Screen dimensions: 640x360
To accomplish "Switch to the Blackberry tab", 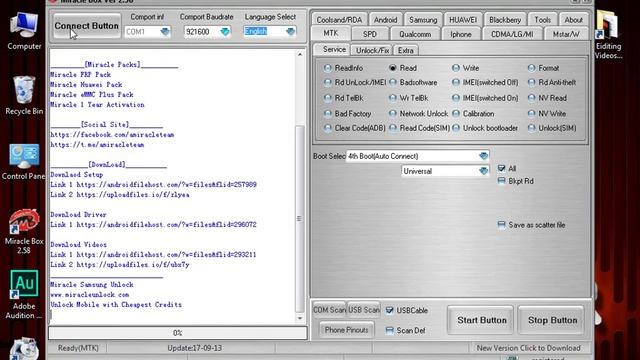I will tap(505, 20).
